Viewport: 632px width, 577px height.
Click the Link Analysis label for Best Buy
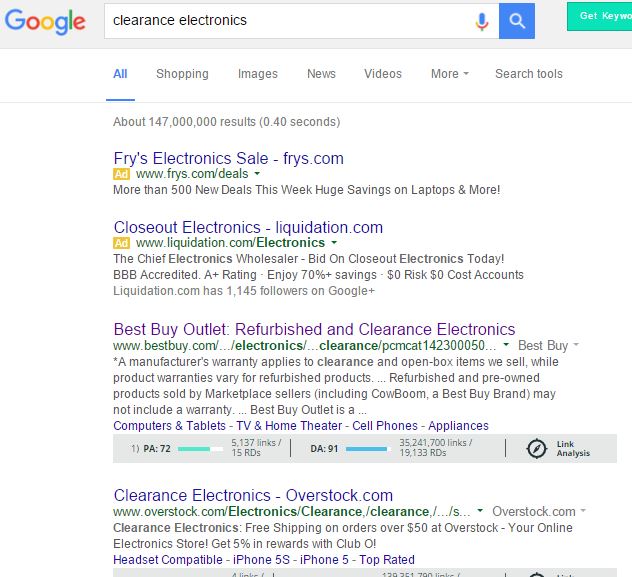tap(573, 448)
